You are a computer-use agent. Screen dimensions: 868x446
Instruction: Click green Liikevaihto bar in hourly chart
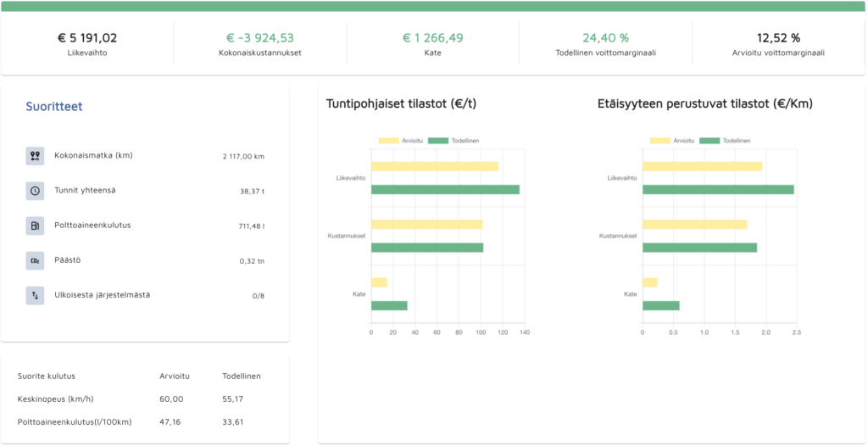[x=445, y=189]
